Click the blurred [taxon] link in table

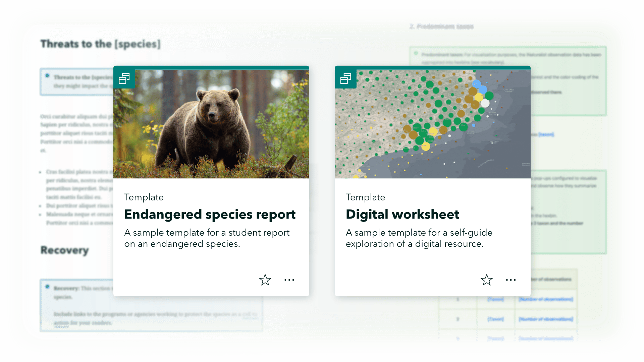pyautogui.click(x=495, y=299)
